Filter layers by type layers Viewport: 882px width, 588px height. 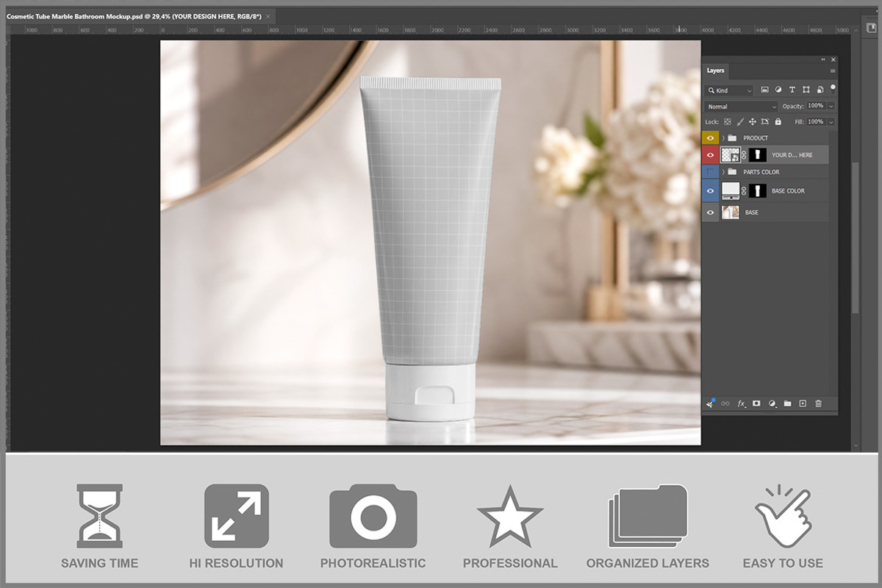(792, 90)
